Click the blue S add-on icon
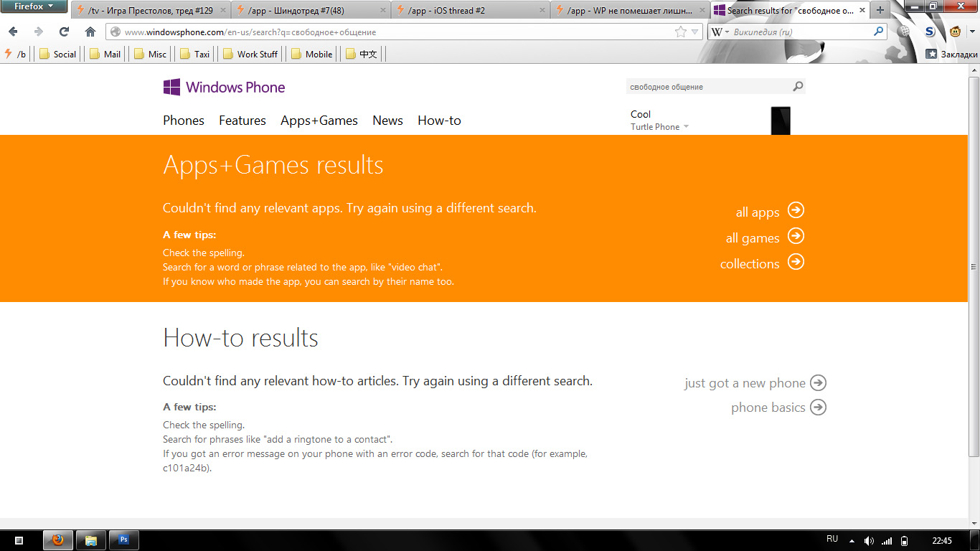 click(930, 32)
